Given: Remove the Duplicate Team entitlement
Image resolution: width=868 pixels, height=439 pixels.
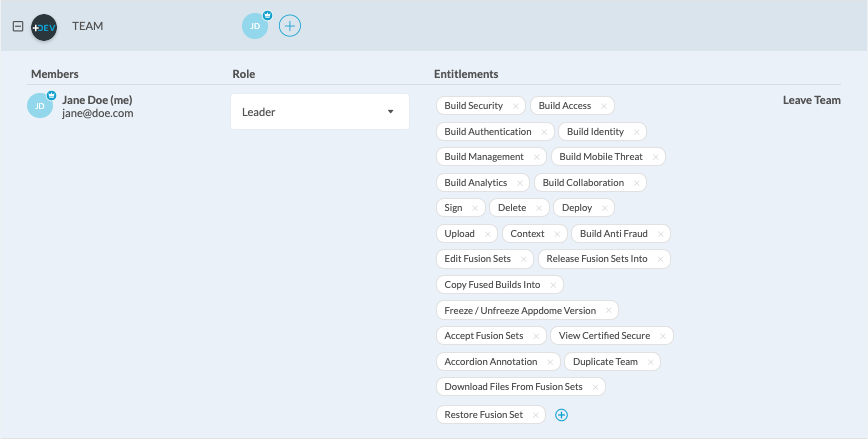Looking at the screenshot, I should point(651,362).
